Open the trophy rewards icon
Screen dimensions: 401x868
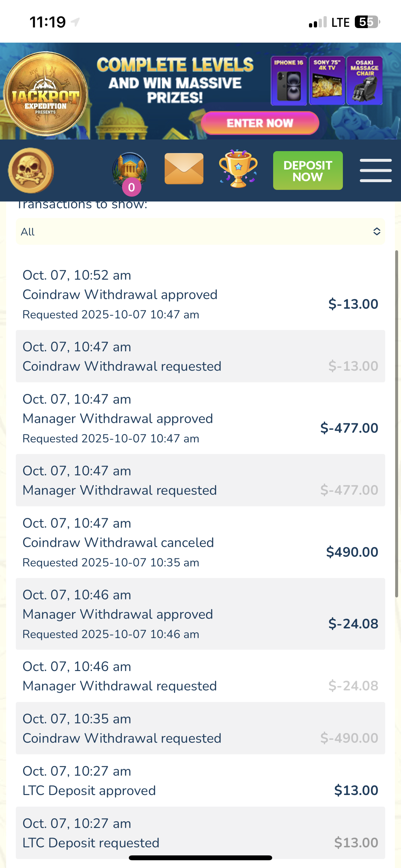238,169
